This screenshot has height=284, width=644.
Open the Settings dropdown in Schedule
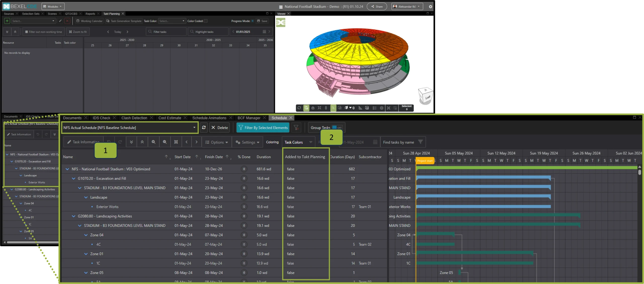248,142
